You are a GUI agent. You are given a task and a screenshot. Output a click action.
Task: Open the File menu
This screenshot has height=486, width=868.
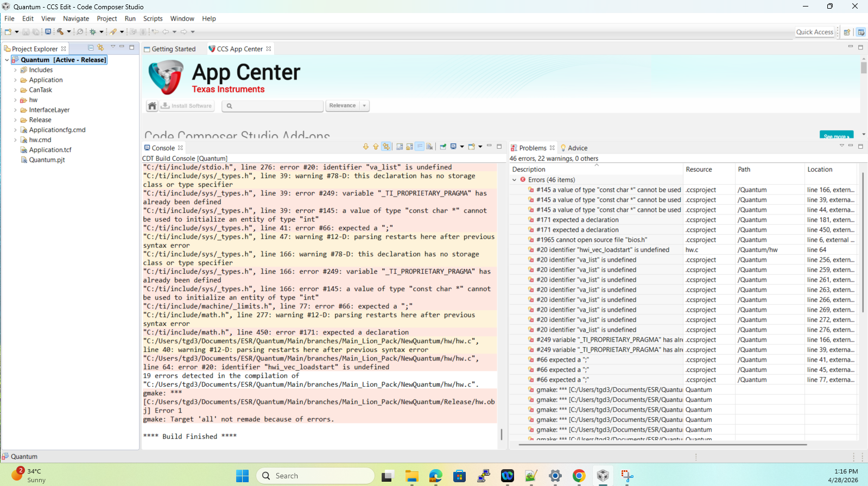tap(10, 18)
